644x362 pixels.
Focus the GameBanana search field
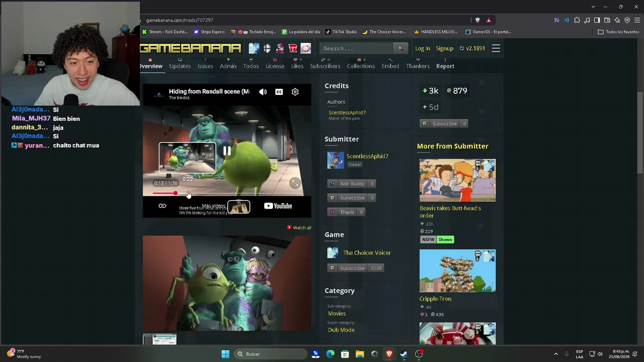pyautogui.click(x=356, y=48)
